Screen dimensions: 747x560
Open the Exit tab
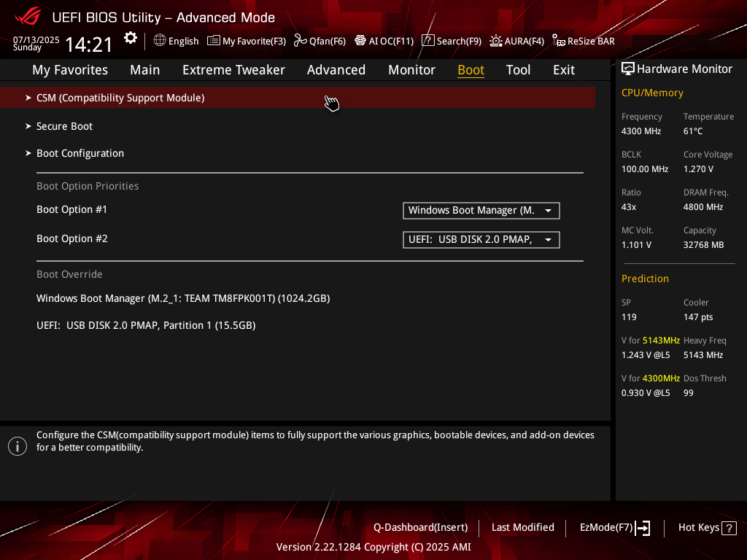pyautogui.click(x=564, y=70)
